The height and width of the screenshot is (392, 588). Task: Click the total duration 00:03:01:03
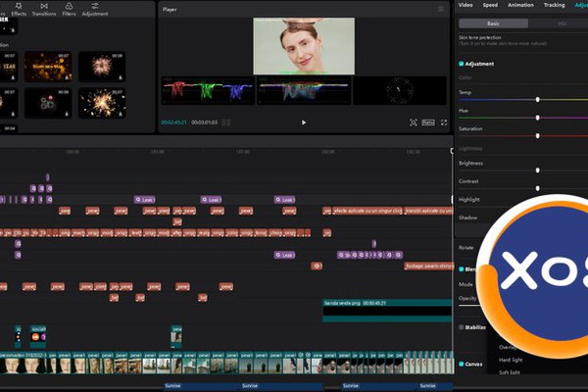[x=205, y=122]
